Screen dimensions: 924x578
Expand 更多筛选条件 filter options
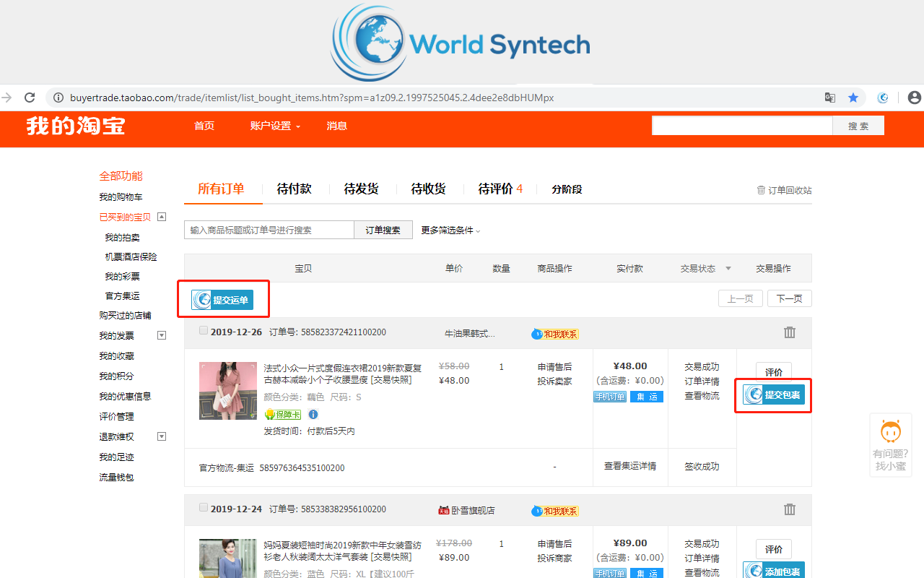point(450,230)
